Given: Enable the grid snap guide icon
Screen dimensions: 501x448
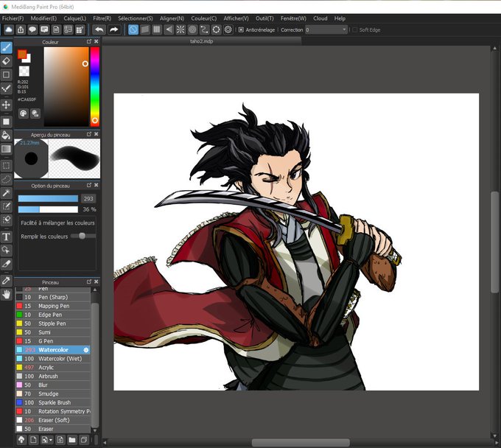Looking at the screenshot, I should (156, 29).
